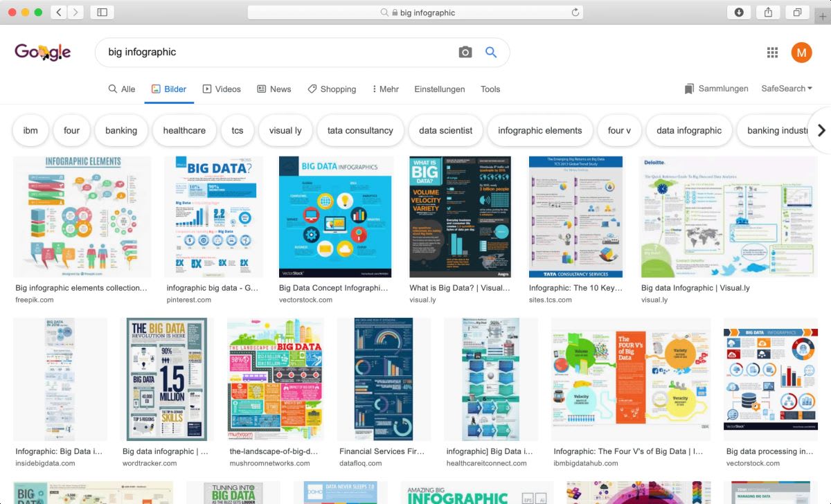Select the visual ly filter chip
The height and width of the screenshot is (504, 831).
click(x=285, y=130)
